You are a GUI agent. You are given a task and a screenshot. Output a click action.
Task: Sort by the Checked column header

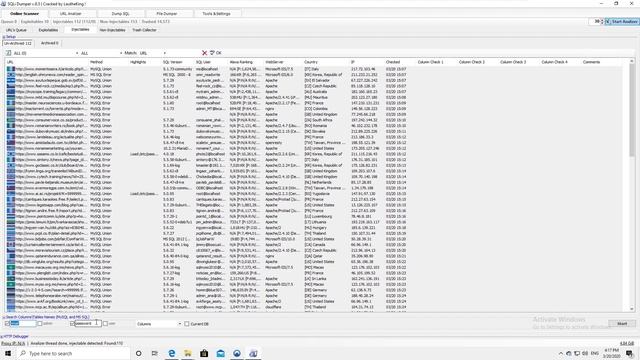click(x=393, y=62)
